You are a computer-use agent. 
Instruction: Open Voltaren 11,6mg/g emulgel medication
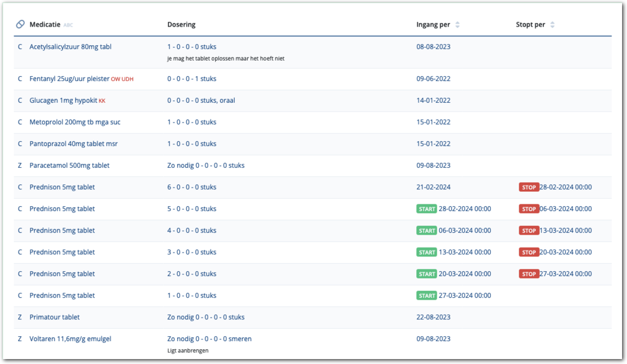coord(70,339)
